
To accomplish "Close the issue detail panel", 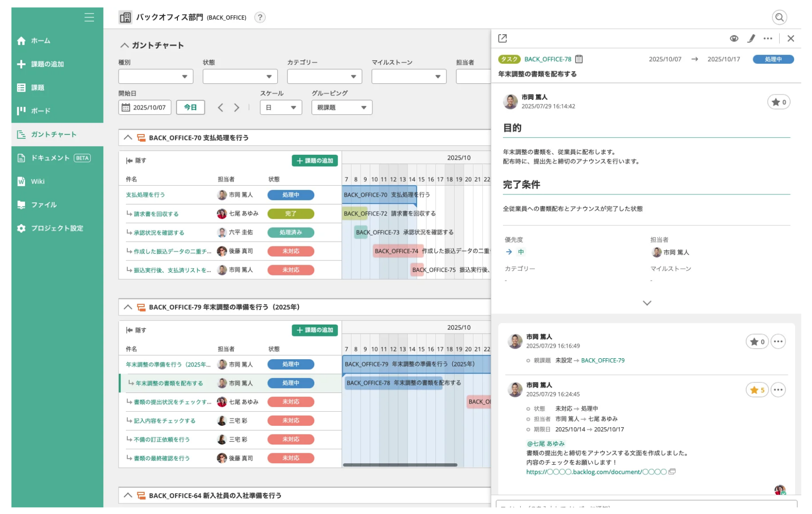I will (791, 39).
